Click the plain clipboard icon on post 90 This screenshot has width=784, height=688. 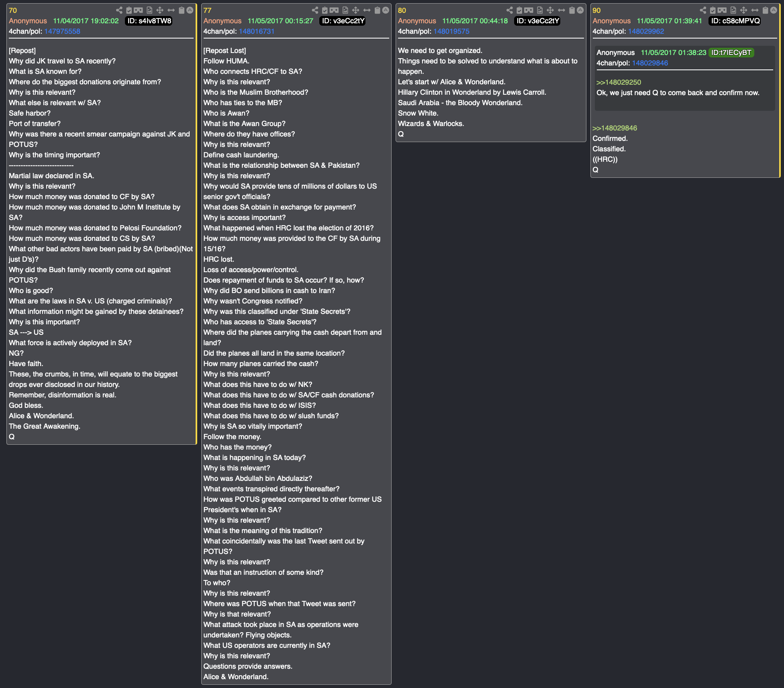point(765,10)
